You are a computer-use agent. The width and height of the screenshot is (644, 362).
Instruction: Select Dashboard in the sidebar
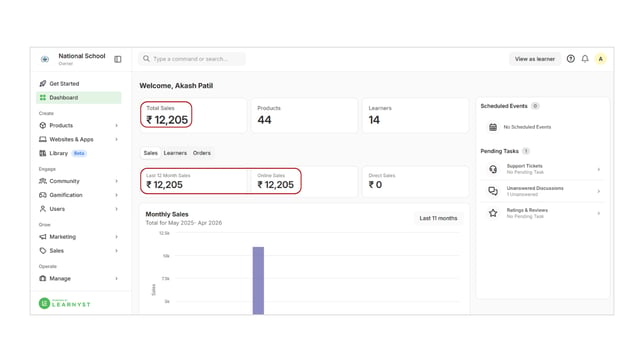[x=79, y=97]
